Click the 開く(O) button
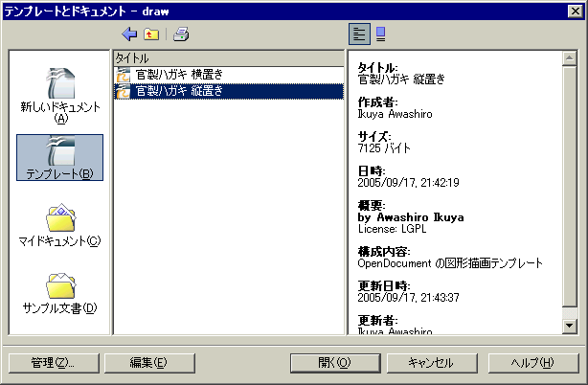 335,363
